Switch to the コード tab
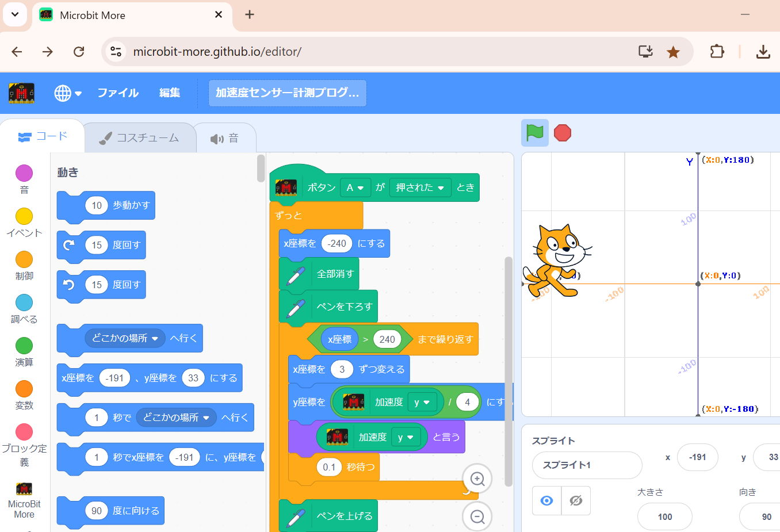This screenshot has width=780, height=532. coord(43,136)
